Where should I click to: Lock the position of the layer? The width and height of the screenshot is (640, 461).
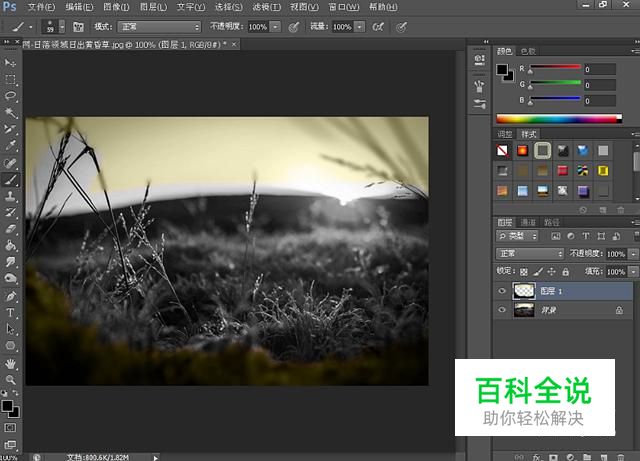tap(551, 272)
